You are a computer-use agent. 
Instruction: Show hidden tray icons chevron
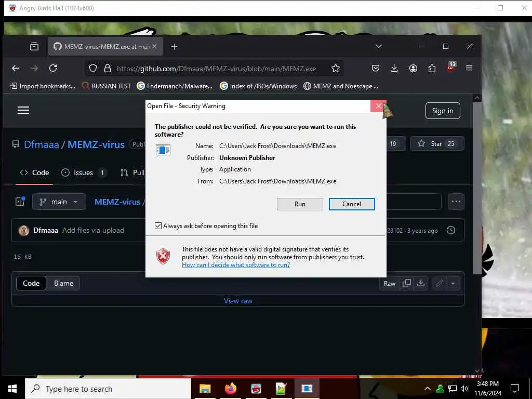(428, 389)
